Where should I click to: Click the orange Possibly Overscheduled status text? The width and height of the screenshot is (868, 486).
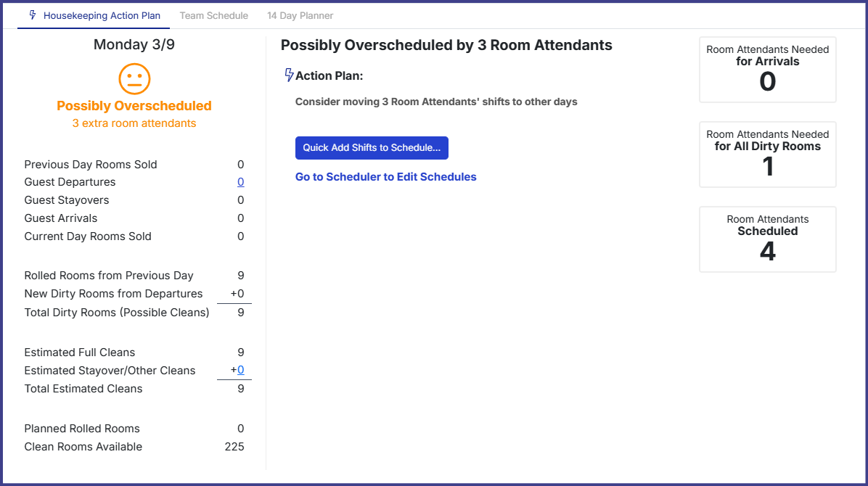pos(134,106)
